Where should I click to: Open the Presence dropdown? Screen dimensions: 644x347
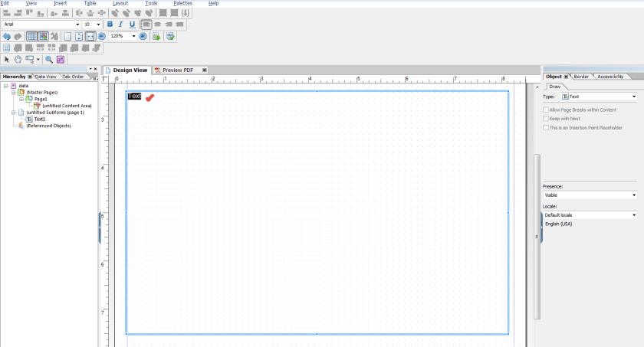click(x=590, y=195)
